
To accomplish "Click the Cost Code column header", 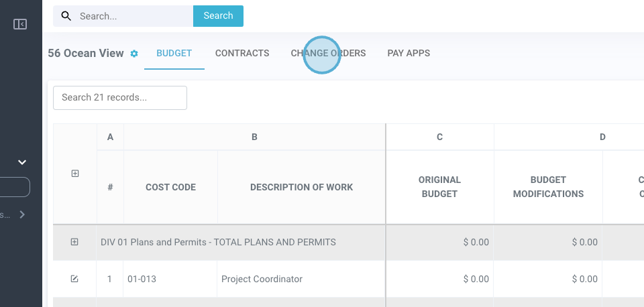I will click(170, 187).
